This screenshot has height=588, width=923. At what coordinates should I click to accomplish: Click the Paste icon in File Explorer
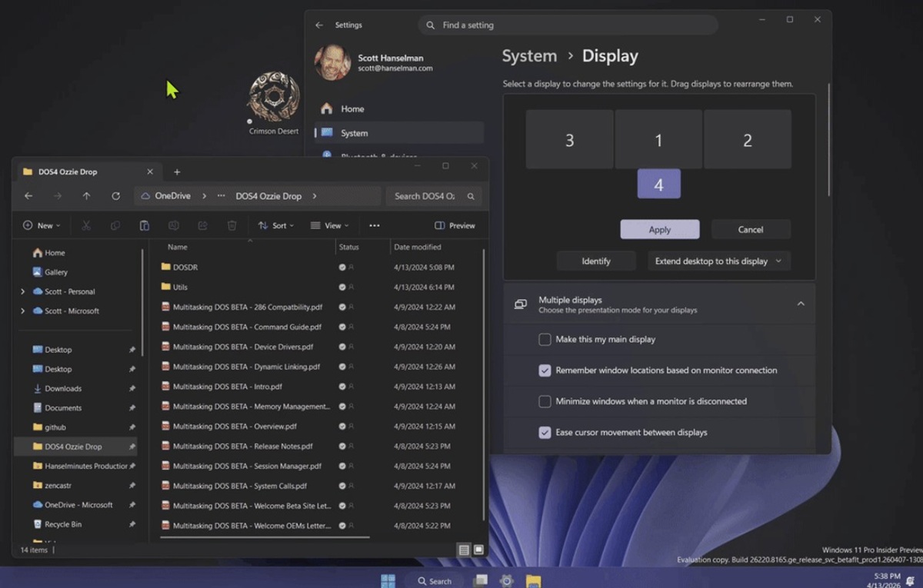click(x=145, y=225)
